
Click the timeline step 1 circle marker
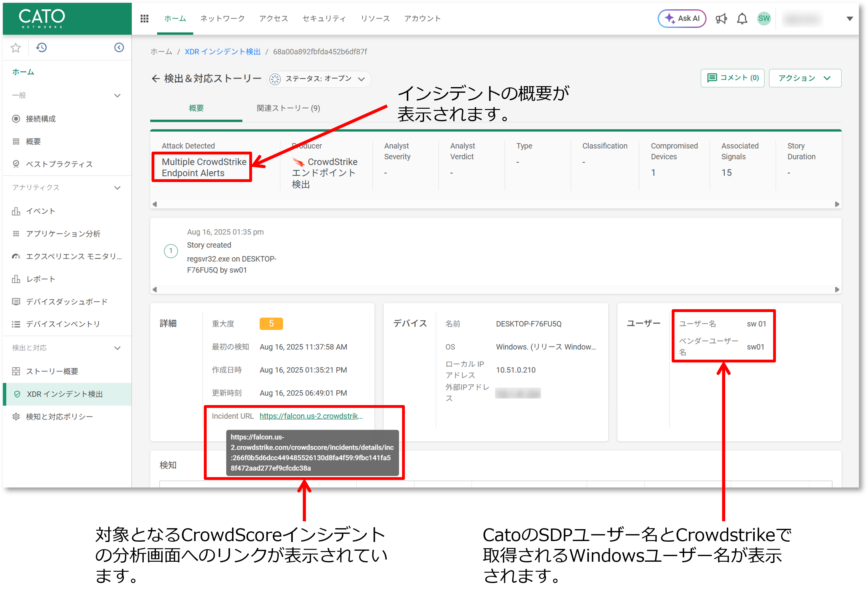(171, 251)
